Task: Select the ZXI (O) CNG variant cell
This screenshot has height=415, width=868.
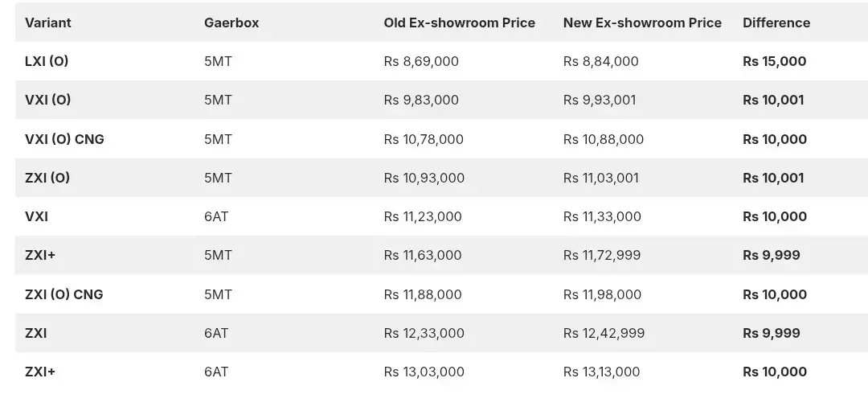Action: (64, 294)
